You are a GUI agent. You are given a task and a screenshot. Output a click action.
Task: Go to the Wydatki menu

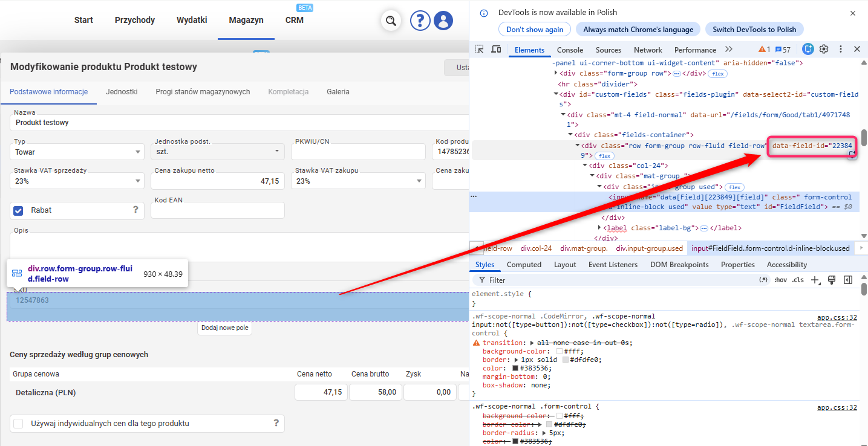coord(192,20)
